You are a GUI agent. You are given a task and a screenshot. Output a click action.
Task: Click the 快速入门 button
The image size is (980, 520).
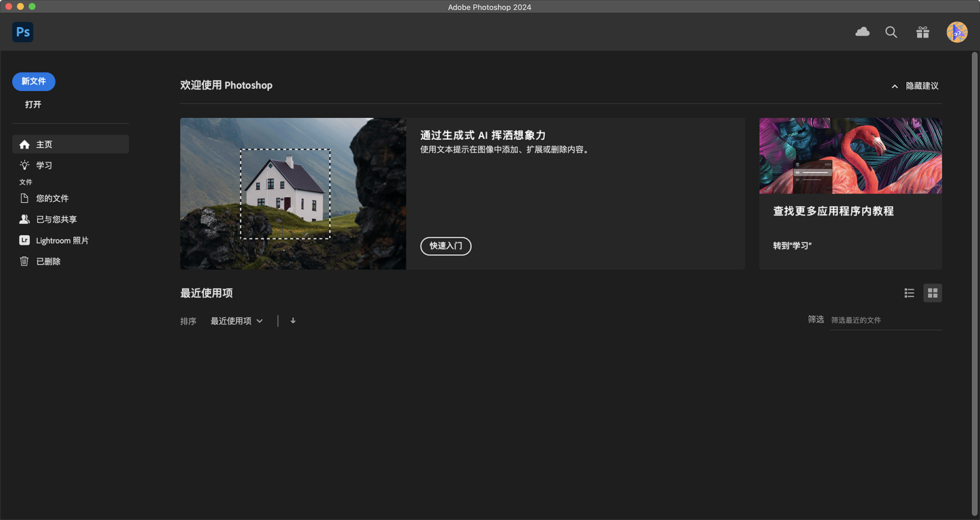pos(446,246)
